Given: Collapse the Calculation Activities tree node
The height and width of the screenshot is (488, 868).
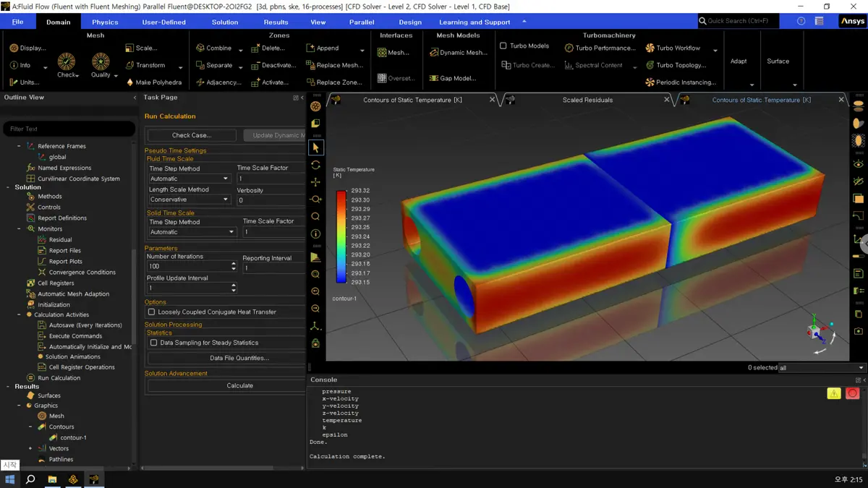Looking at the screenshot, I should click(20, 315).
